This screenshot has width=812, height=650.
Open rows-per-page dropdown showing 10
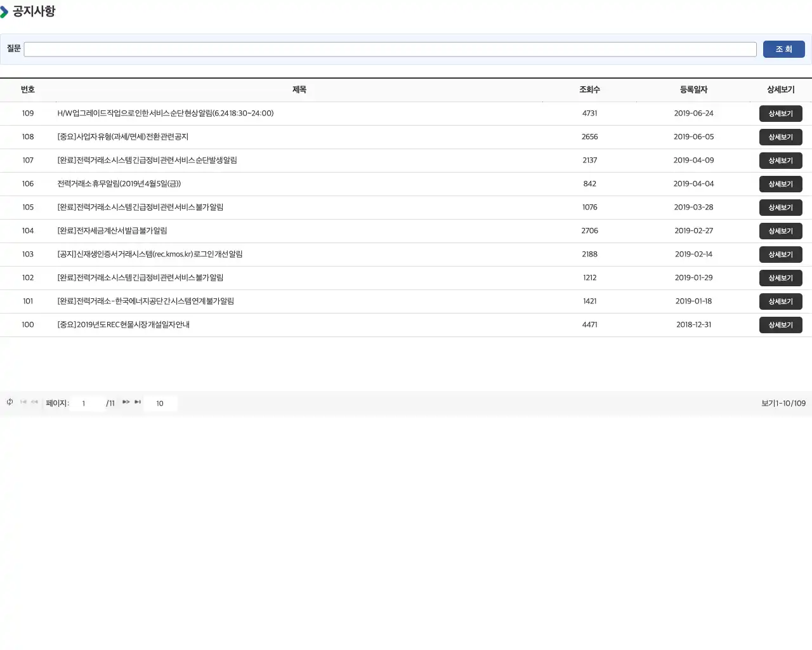[x=160, y=403]
